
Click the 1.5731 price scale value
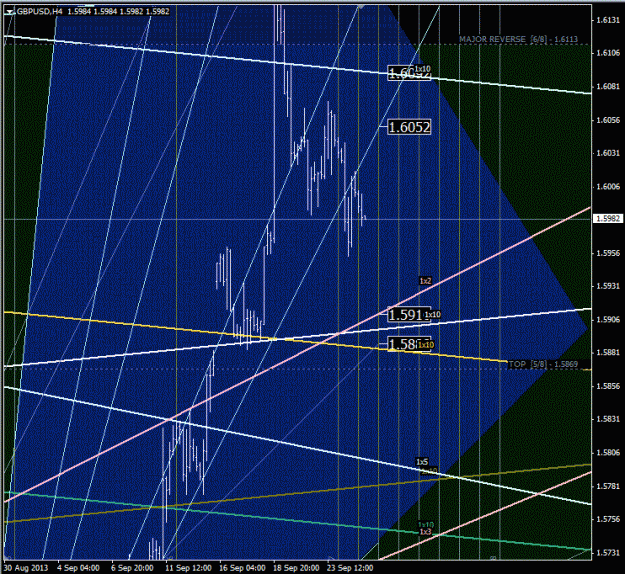tap(608, 553)
